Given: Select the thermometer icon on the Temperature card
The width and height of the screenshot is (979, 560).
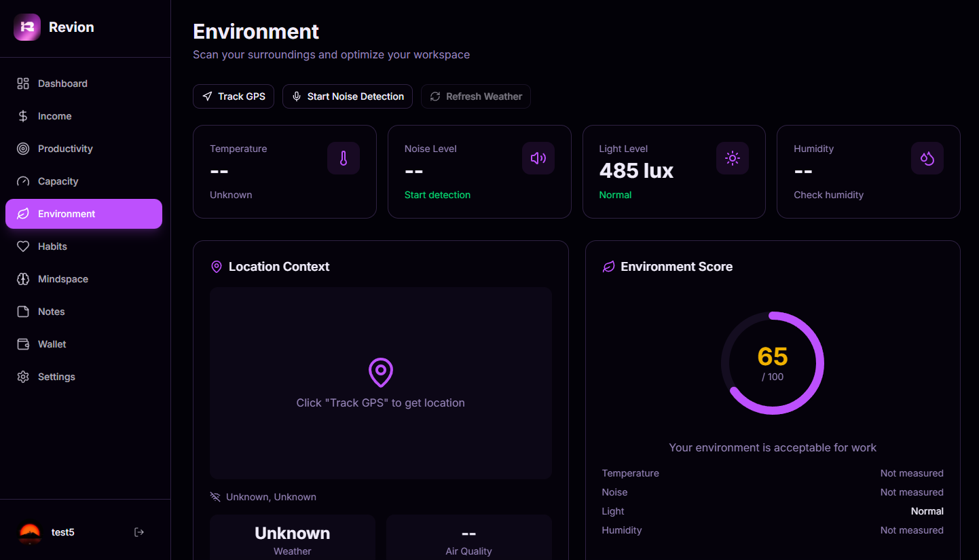Looking at the screenshot, I should [x=344, y=158].
